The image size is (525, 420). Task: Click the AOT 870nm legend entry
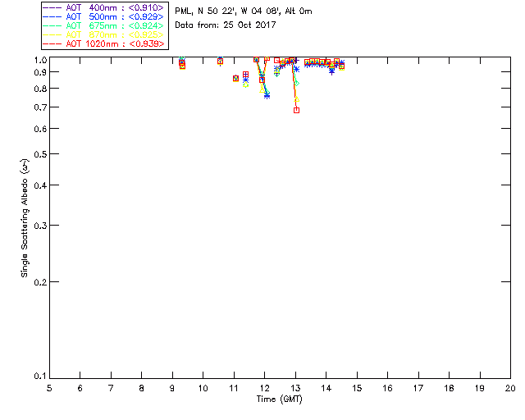pyautogui.click(x=103, y=34)
